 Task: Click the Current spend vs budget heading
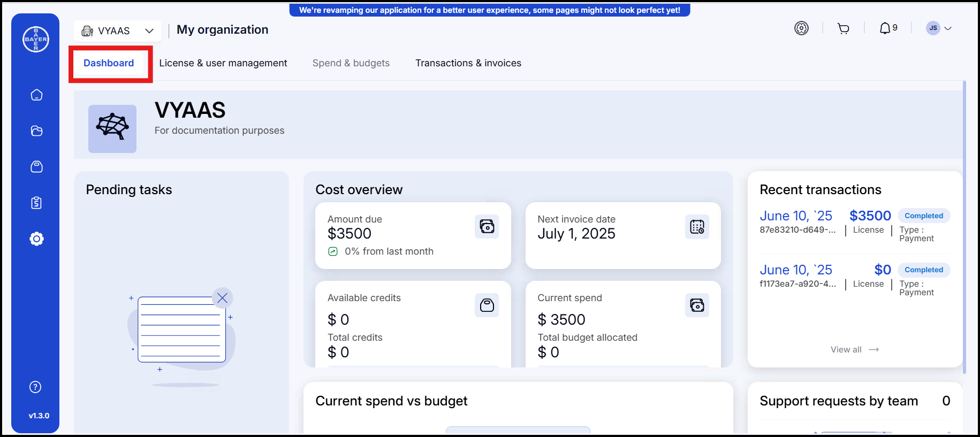391,401
